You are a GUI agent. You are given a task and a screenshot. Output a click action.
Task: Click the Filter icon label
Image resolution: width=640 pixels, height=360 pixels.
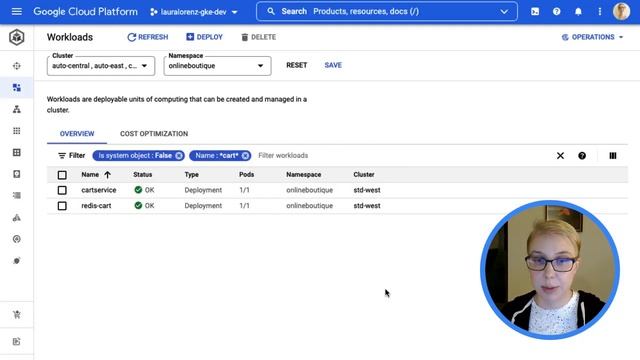(71, 156)
